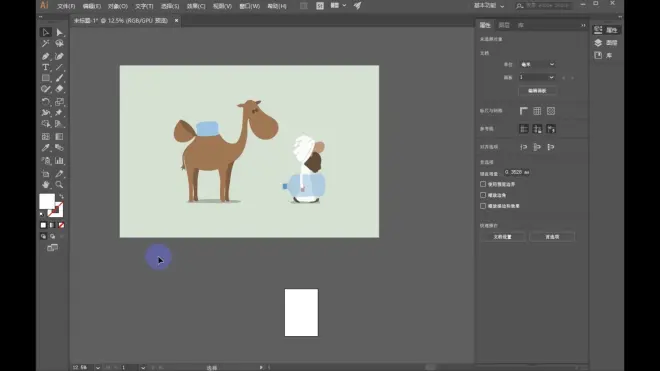
Task: Select the Perspective Grid tool
Action: point(59,124)
